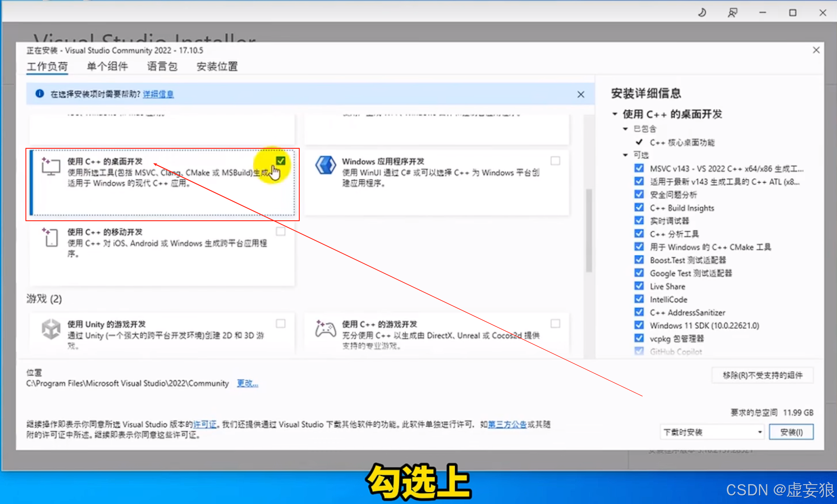Viewport: 837px width, 504px height.
Task: Collapse the 可选 optional components list
Action: click(x=626, y=155)
